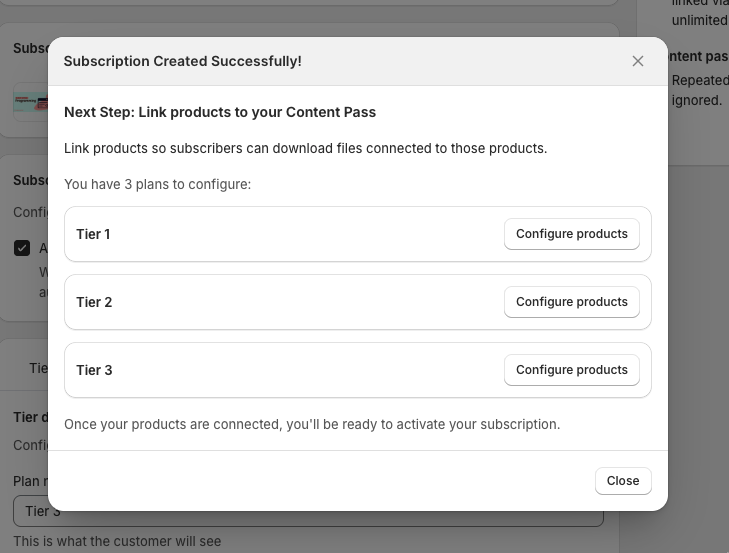Click the 'unlimited' text in side panel
Screen dimensions: 729x553
[x=699, y=20]
